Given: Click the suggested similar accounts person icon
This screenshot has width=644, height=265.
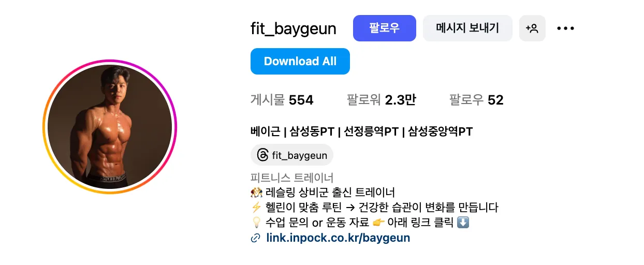Looking at the screenshot, I should coord(532,28).
